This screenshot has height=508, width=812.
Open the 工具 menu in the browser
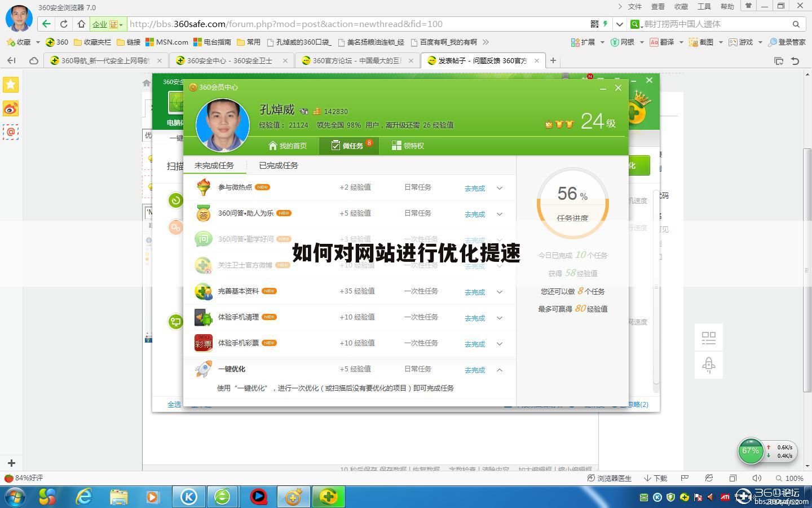click(x=704, y=7)
